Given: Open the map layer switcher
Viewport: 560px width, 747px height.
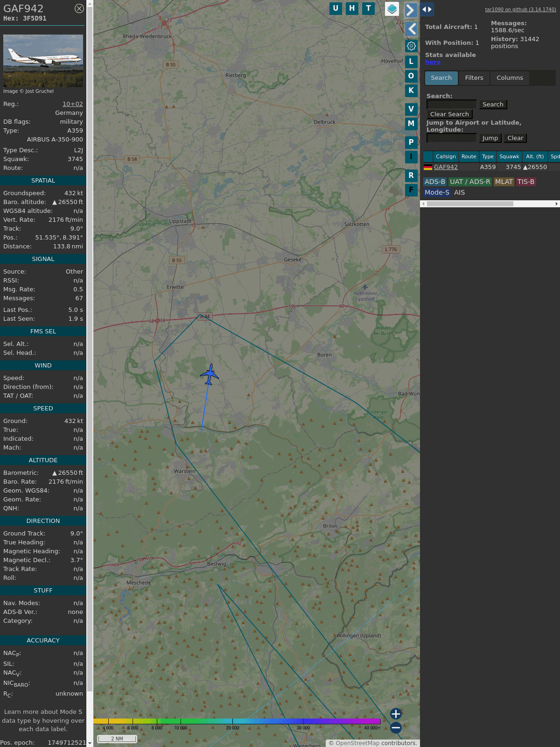Looking at the screenshot, I should pyautogui.click(x=392, y=9).
